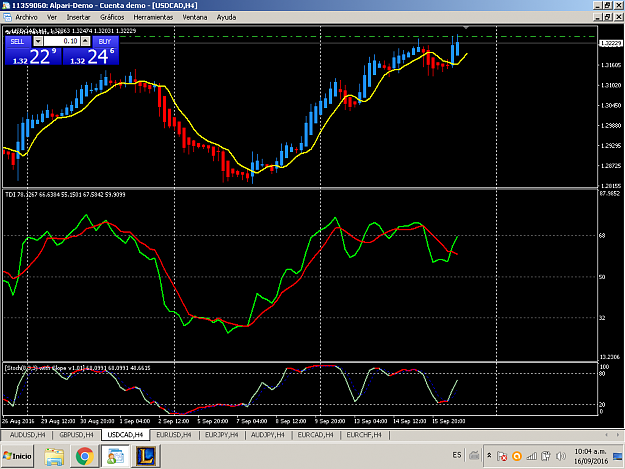The width and height of the screenshot is (625, 469).
Task: Open the file explorer folder in taskbar
Action: (x=54, y=457)
